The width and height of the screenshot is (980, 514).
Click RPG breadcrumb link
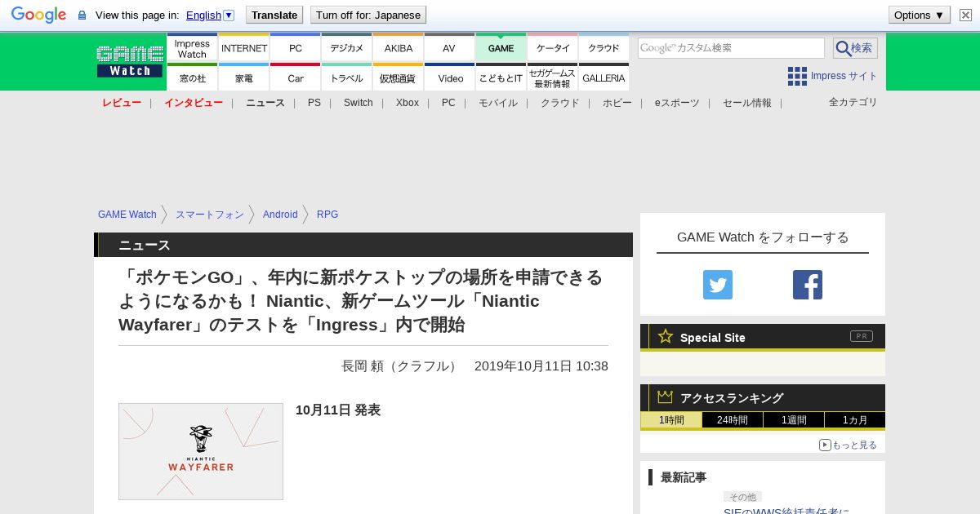click(327, 215)
